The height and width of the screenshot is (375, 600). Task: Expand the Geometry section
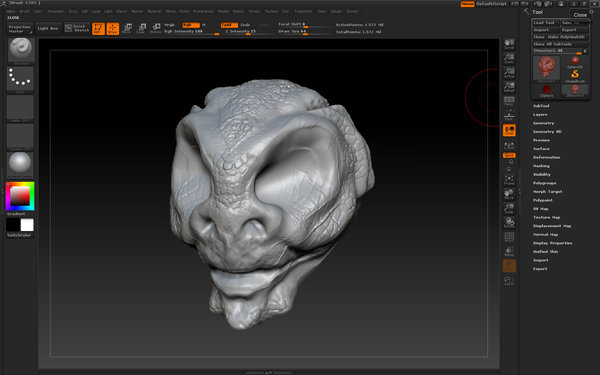click(x=543, y=123)
